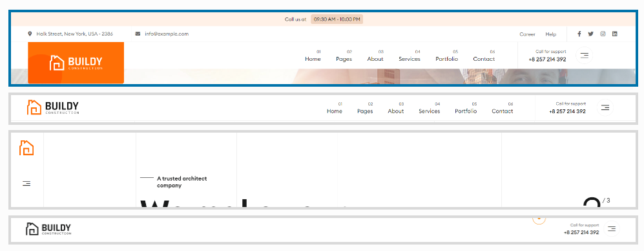Open the sidebar hamburger menu icon

click(x=26, y=184)
